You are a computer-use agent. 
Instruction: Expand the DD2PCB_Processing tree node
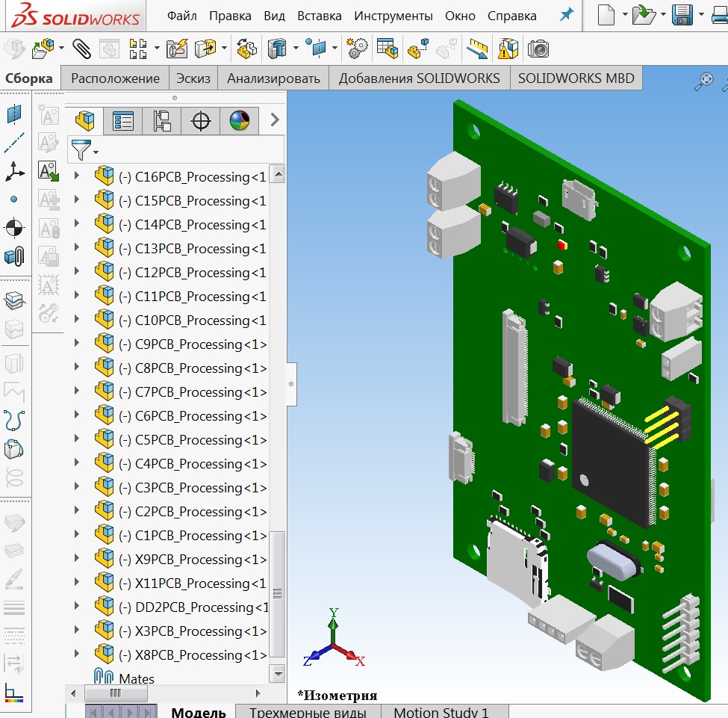(x=75, y=607)
